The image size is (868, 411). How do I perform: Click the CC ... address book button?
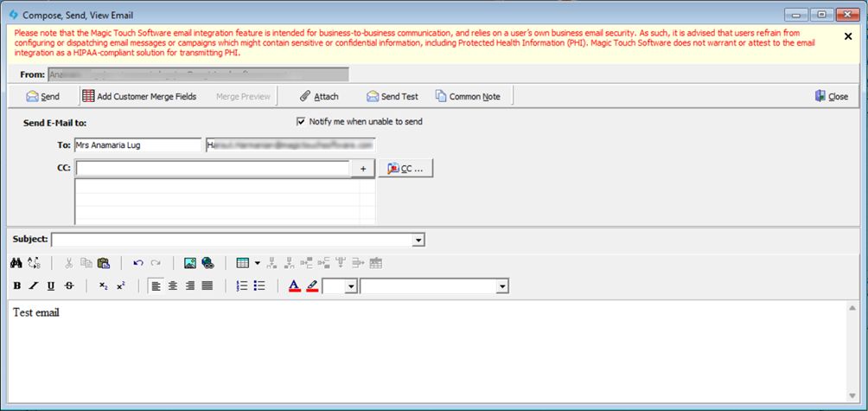[x=405, y=169]
